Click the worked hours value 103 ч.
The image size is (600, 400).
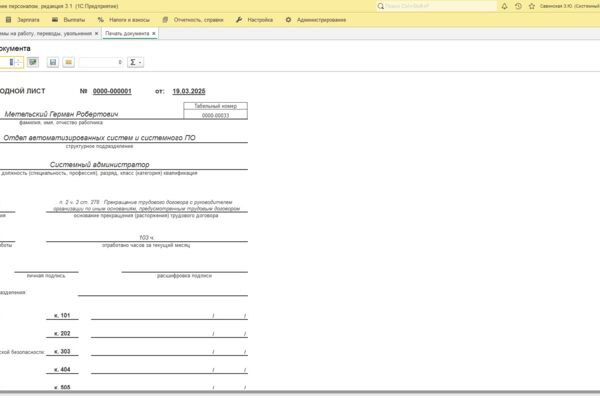(x=146, y=237)
